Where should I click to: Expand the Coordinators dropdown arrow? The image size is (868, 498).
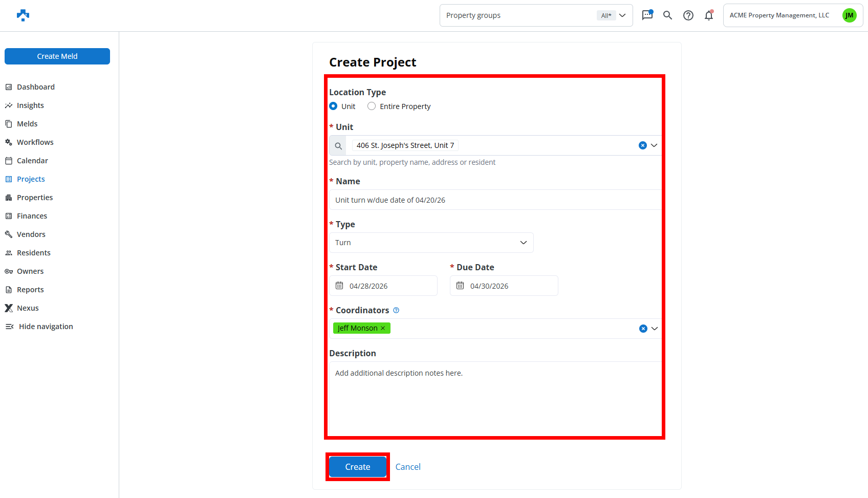click(x=655, y=329)
